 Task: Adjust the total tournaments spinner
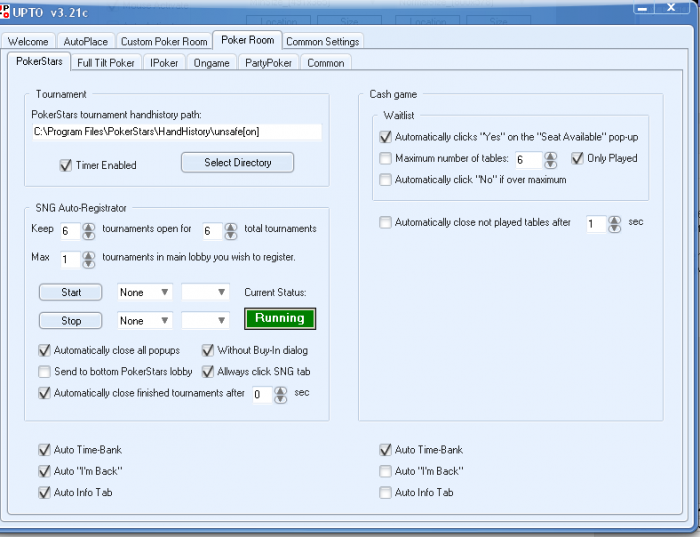231,231
